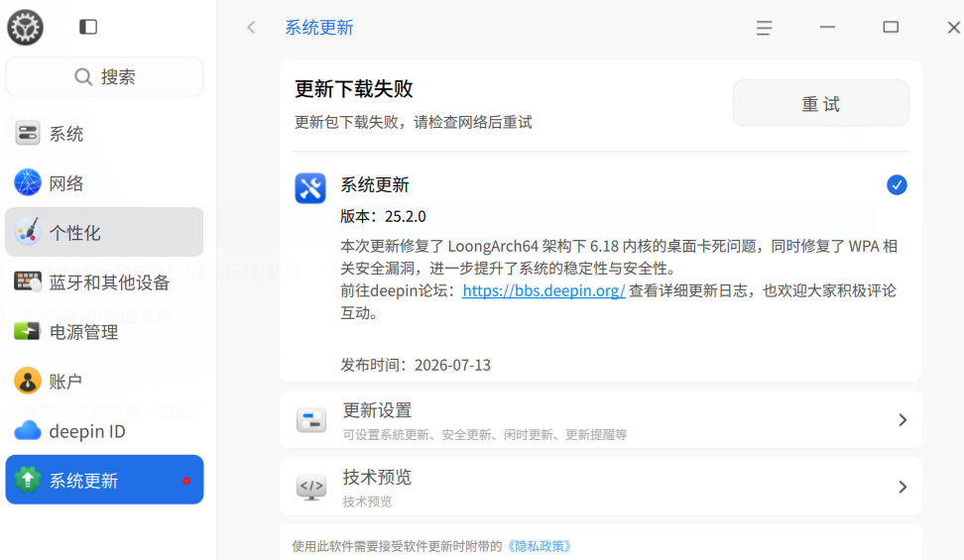Click the deepin ID cloud icon

[x=28, y=430]
